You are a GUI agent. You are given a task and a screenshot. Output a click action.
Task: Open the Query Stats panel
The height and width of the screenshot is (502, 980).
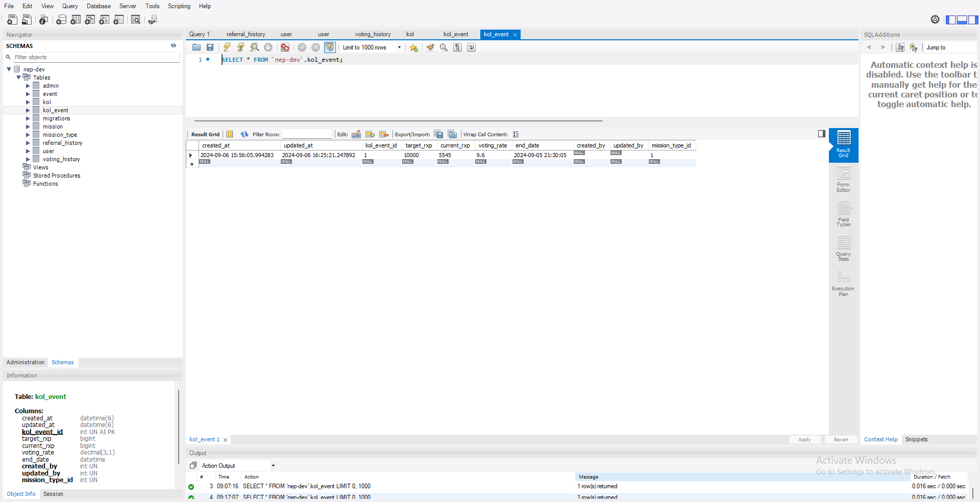click(844, 248)
